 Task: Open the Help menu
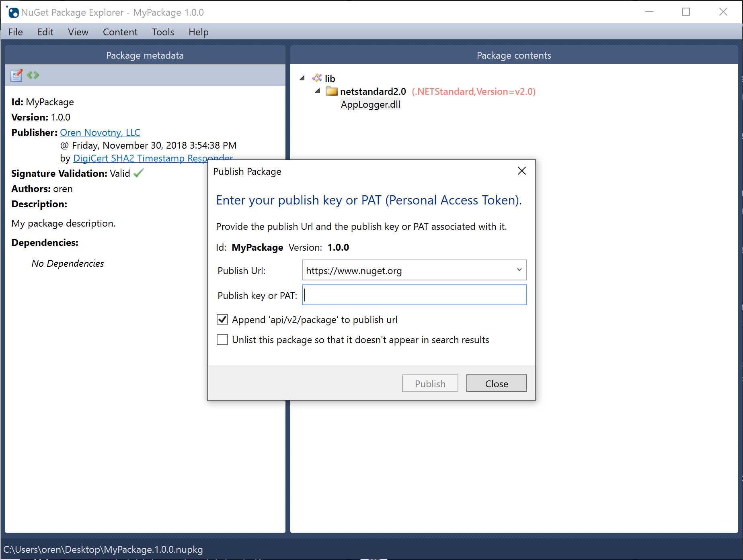199,32
